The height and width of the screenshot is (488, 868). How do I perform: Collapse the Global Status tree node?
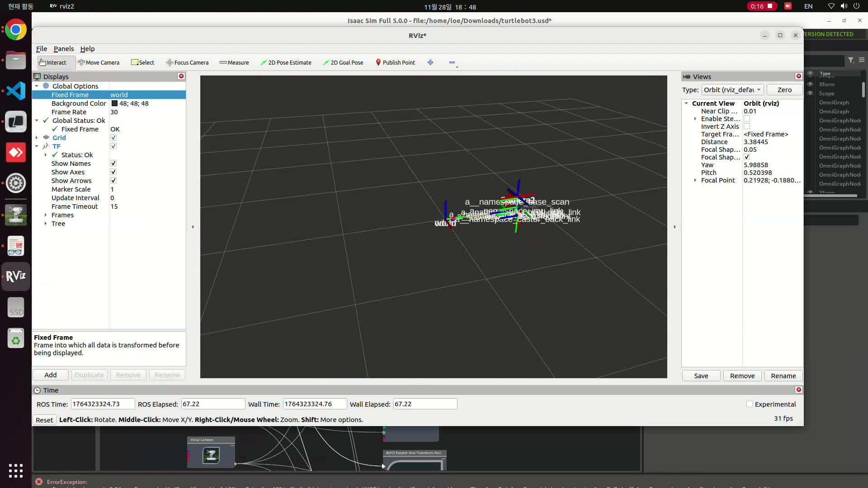37,121
